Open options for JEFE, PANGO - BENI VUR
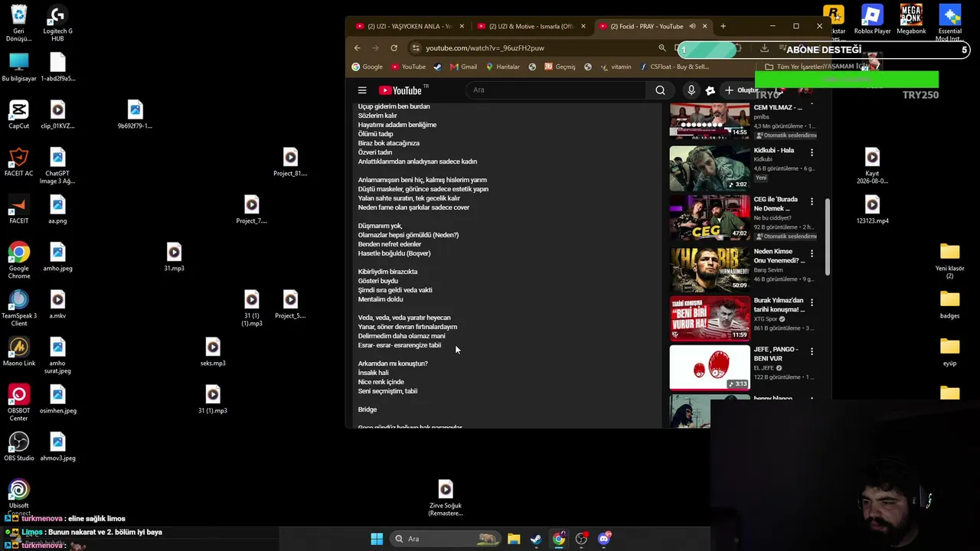This screenshot has width=980, height=551. pyautogui.click(x=812, y=351)
